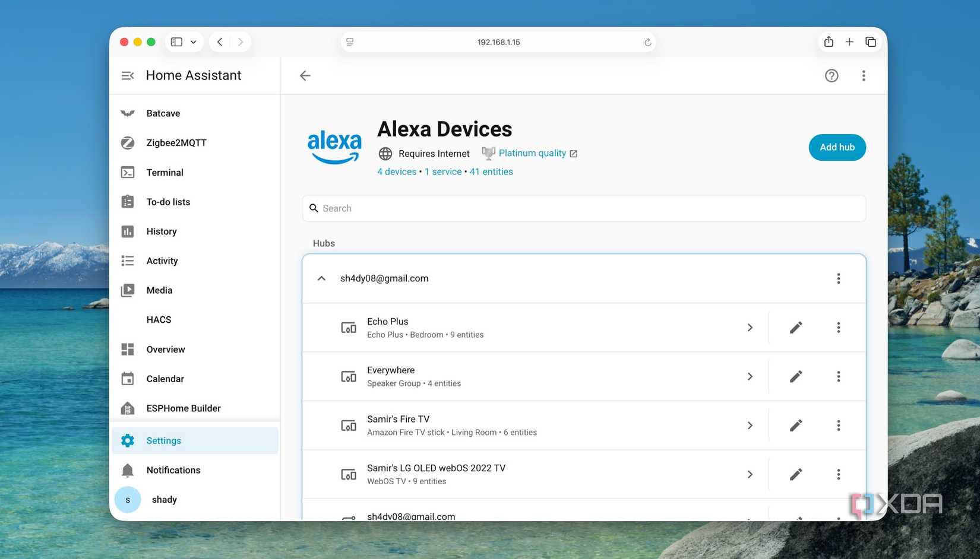Open the Samir's Fire TV chevron

coord(750,425)
